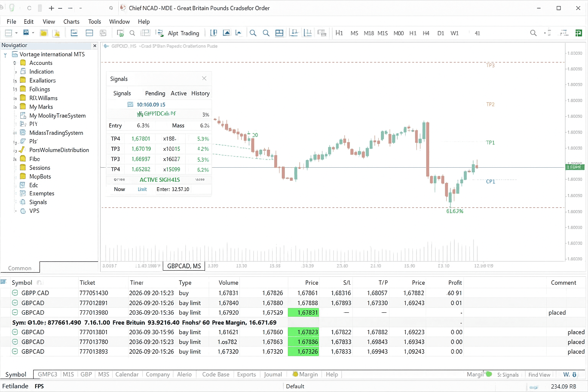Expand the My Marks tree node

coord(15,107)
